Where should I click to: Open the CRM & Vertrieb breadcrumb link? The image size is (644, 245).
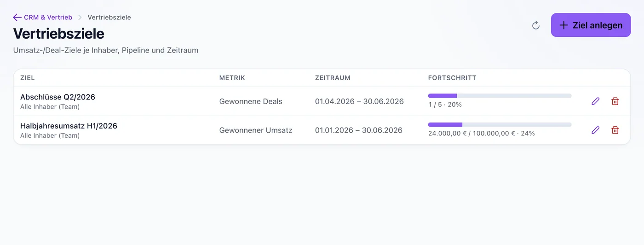tap(48, 17)
